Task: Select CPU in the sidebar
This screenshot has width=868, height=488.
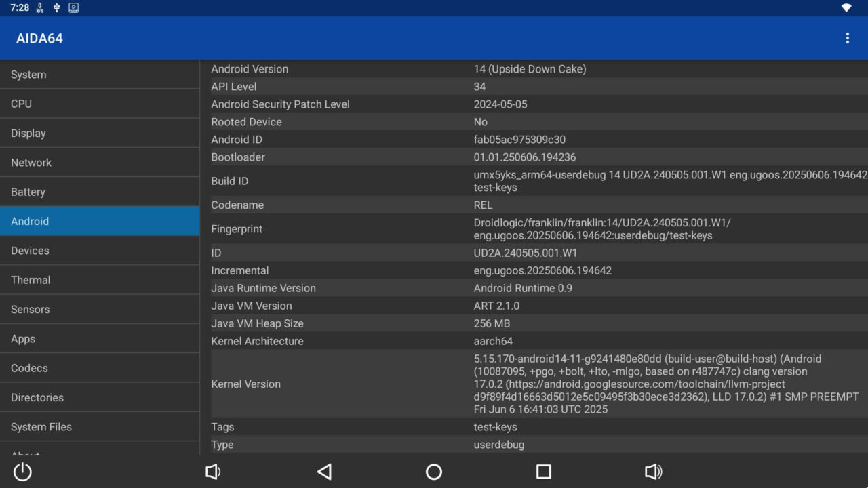Action: tap(100, 104)
